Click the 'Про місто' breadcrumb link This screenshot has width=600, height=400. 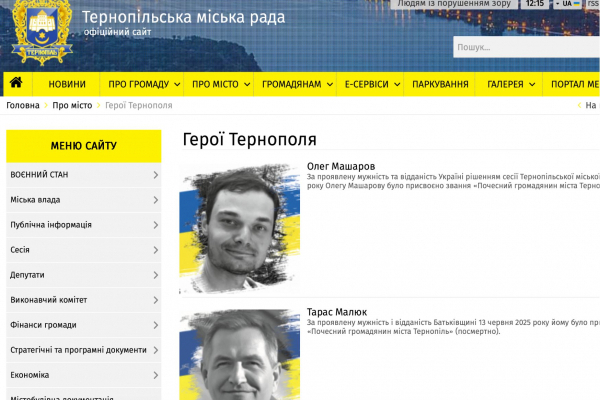click(x=73, y=105)
